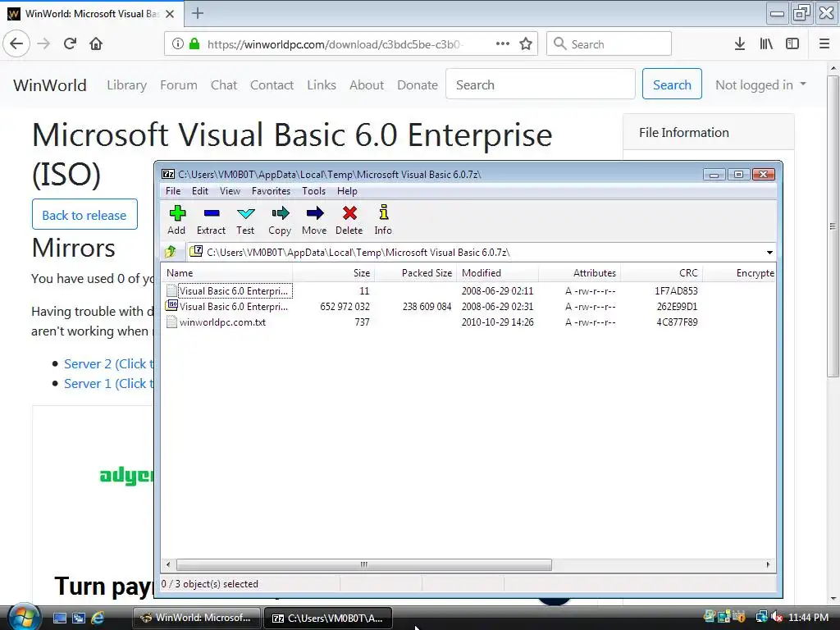Sort by the Size column header

click(333, 272)
